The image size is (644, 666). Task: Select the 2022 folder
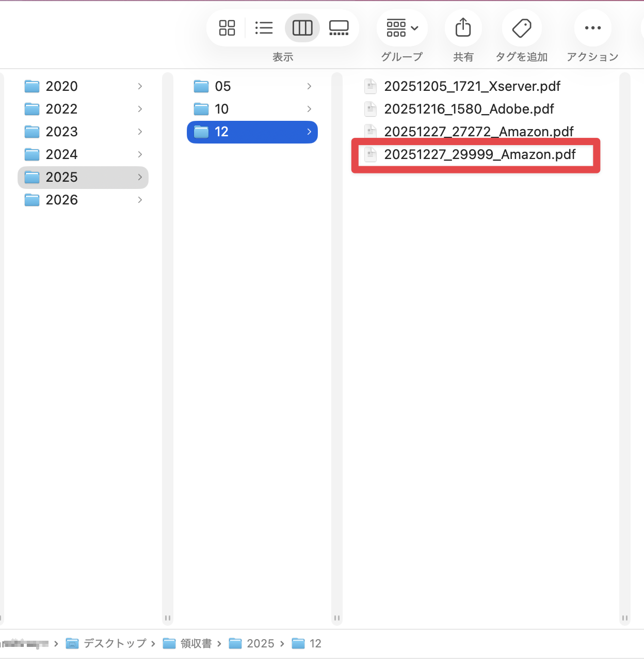coord(83,109)
